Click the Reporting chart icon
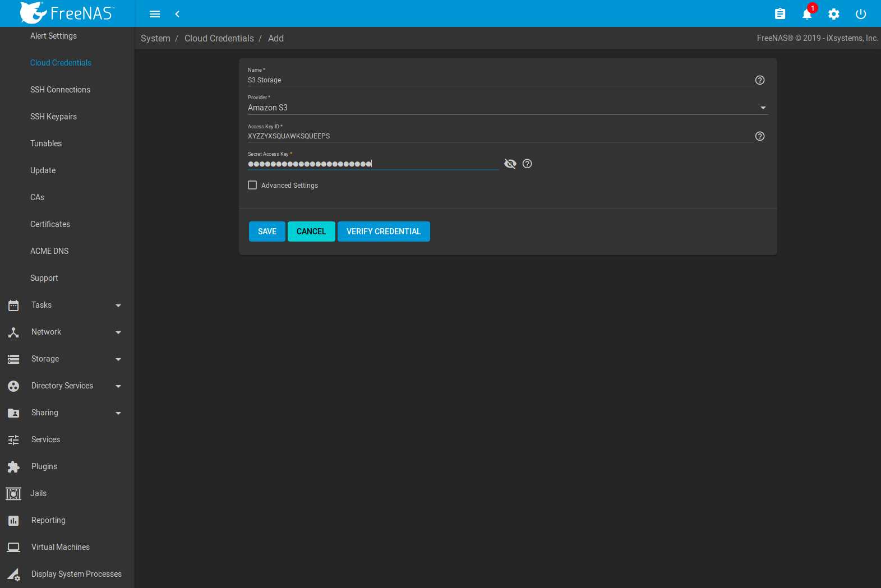 (x=13, y=520)
